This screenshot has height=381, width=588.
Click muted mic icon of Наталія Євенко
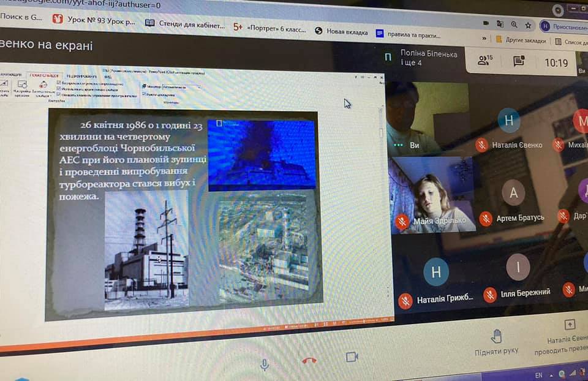click(482, 145)
